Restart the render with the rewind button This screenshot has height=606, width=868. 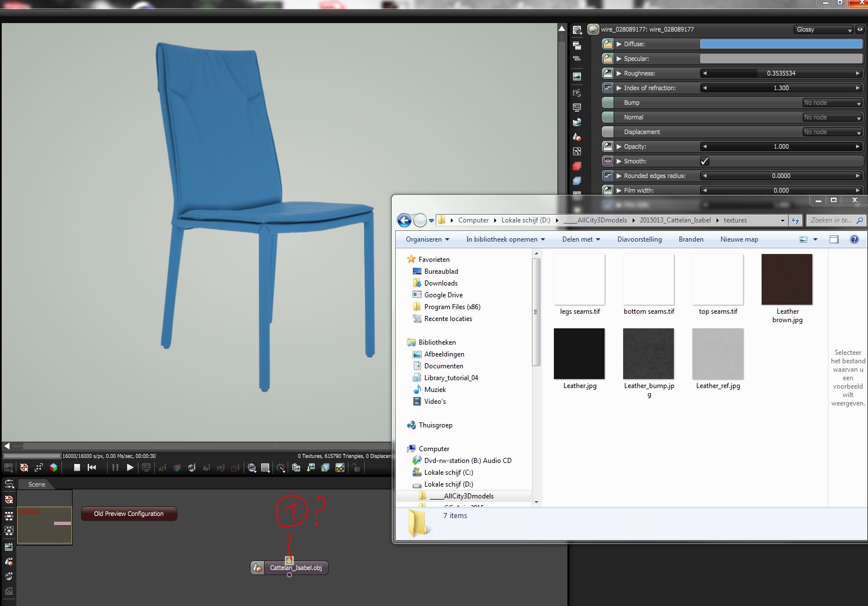pos(92,467)
